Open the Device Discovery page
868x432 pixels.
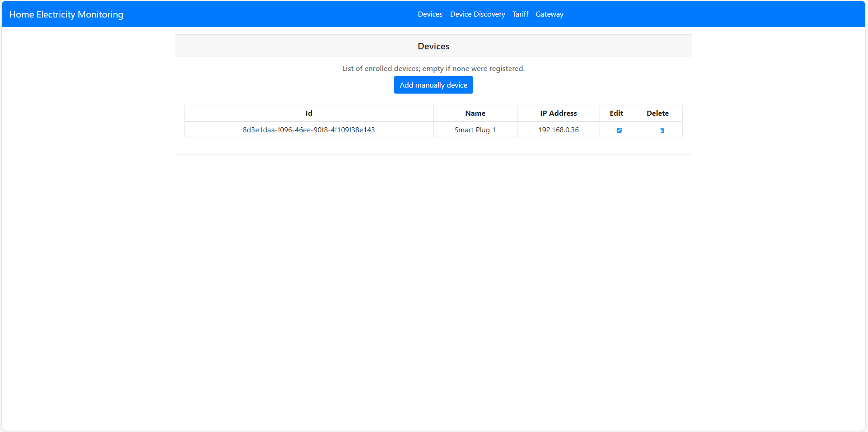click(477, 14)
